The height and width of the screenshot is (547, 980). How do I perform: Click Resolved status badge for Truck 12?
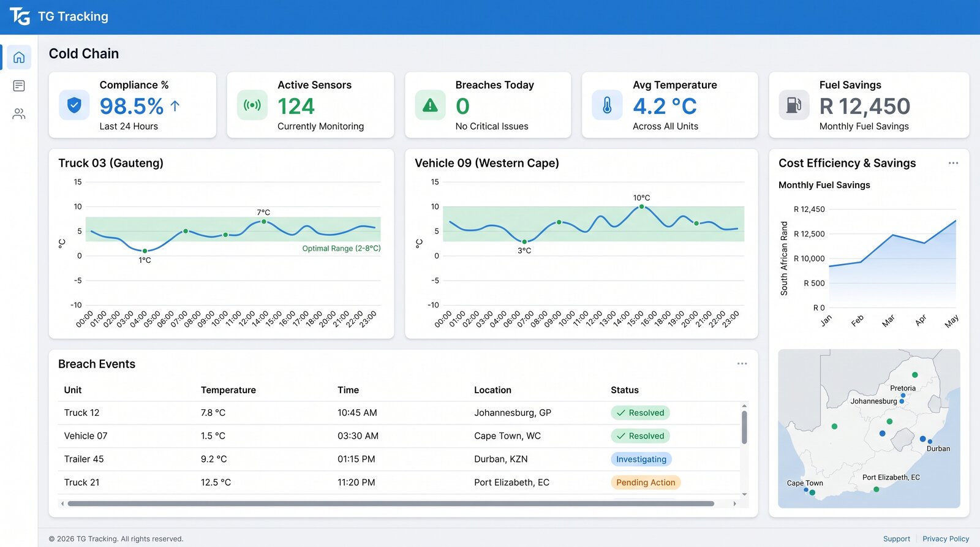point(640,413)
